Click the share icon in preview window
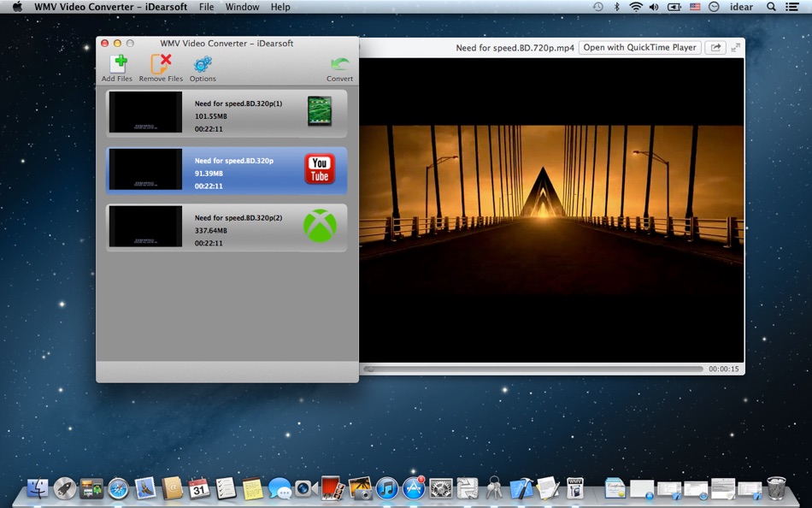 (x=715, y=48)
